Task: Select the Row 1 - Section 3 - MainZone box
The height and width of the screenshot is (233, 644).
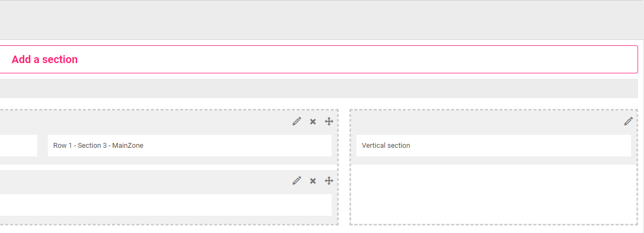Action: (190, 146)
